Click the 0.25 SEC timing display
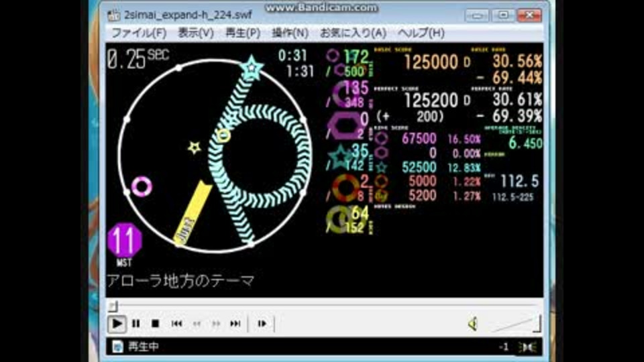 138,59
